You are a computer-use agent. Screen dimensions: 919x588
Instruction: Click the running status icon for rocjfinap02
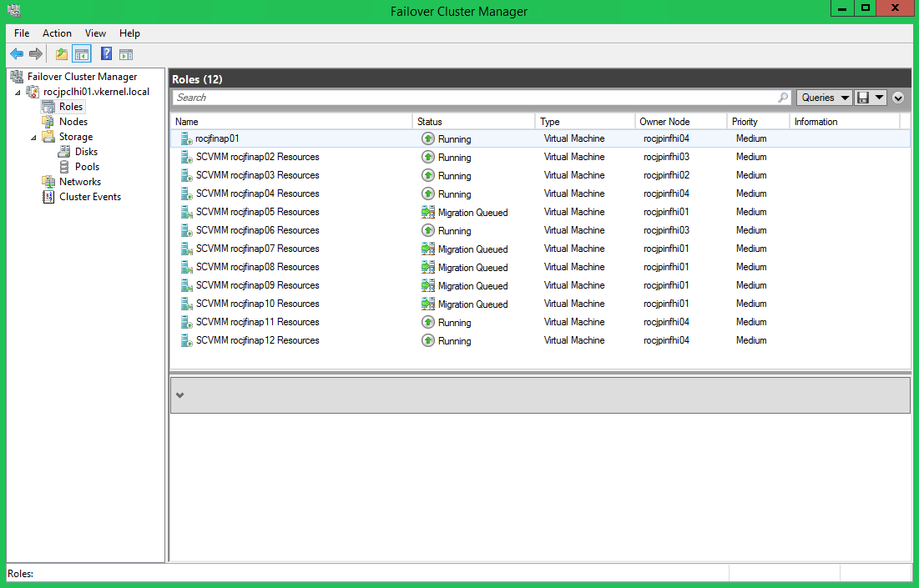tap(428, 157)
